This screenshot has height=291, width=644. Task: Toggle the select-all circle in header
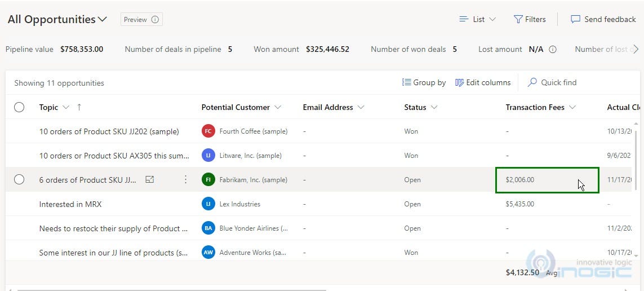[x=19, y=107]
